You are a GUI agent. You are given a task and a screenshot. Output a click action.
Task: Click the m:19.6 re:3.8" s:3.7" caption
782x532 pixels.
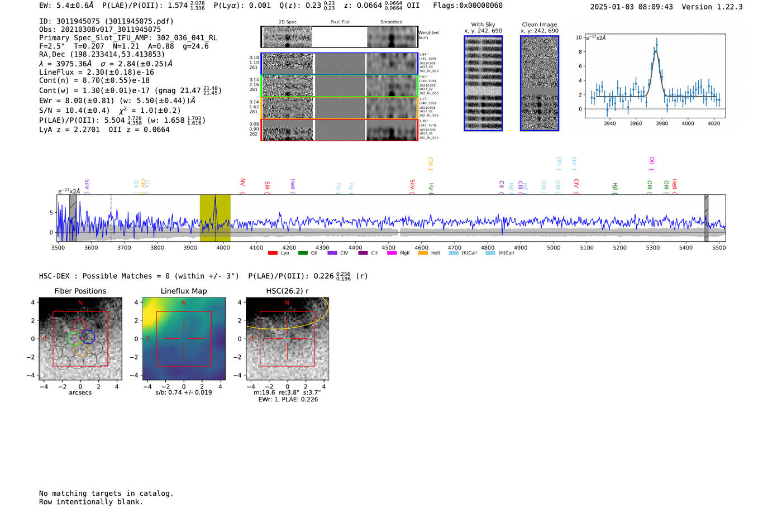pyautogui.click(x=288, y=392)
